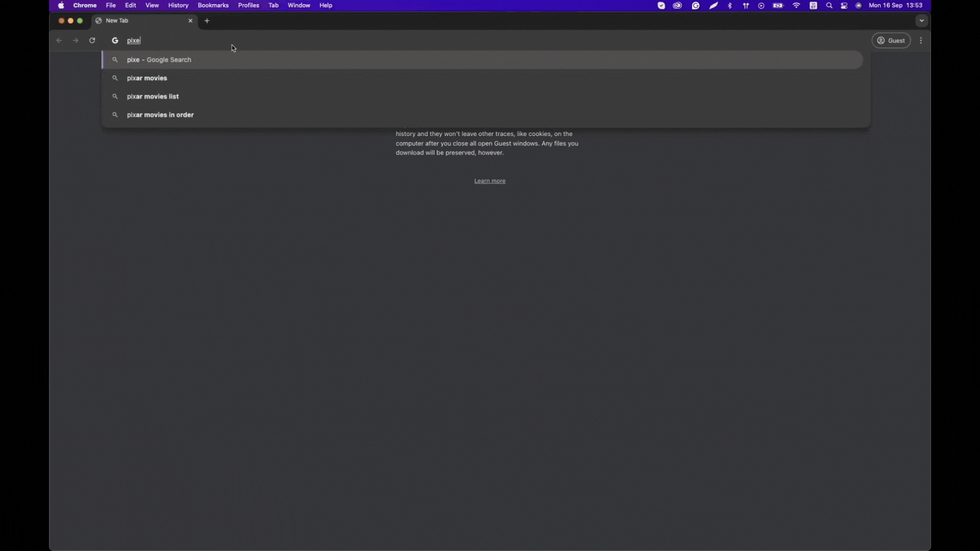Open the Tab menu

click(x=274, y=6)
